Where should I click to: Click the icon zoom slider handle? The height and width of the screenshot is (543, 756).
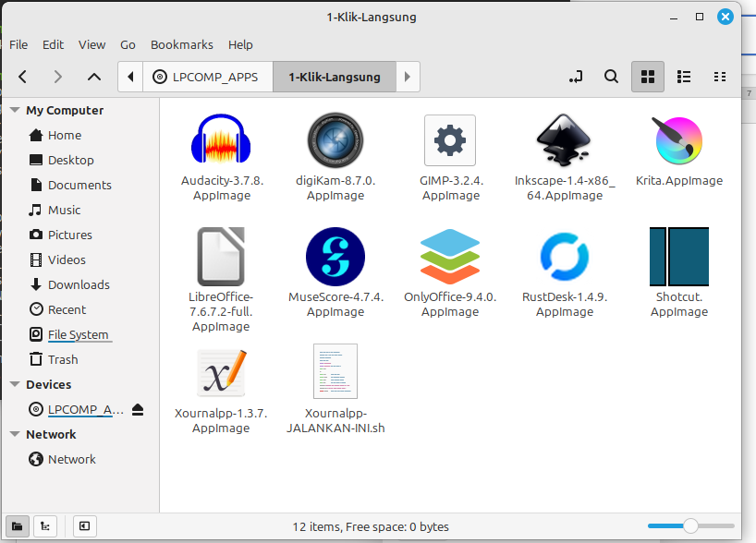[690, 526]
